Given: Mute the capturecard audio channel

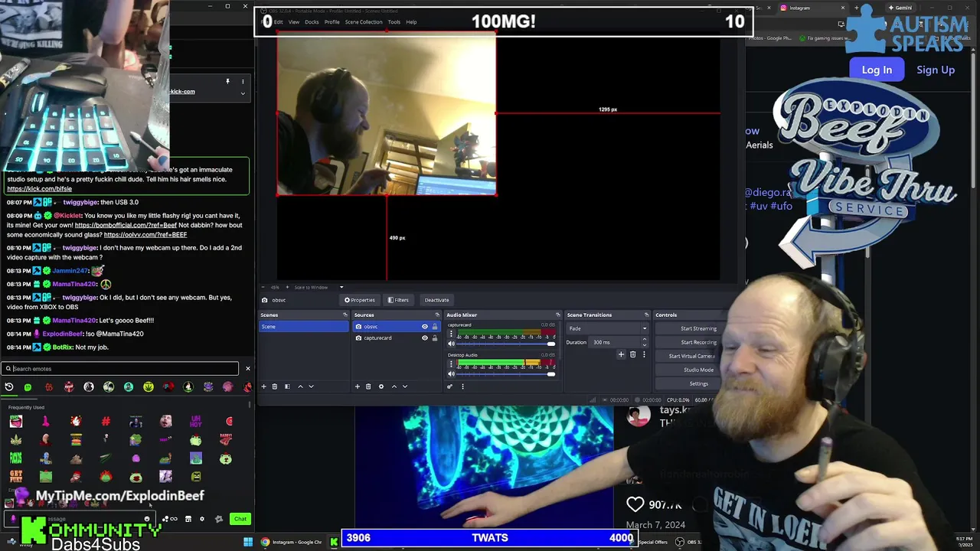Looking at the screenshot, I should [450, 344].
